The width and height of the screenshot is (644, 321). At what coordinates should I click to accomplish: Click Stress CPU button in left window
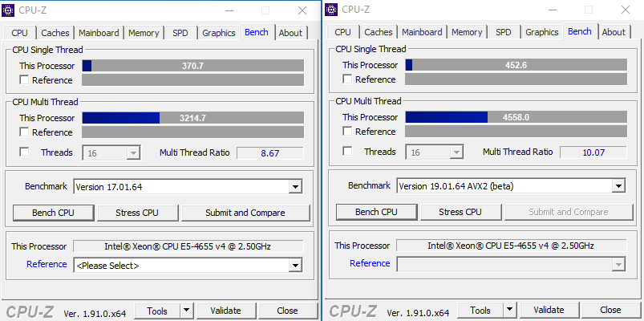137,213
